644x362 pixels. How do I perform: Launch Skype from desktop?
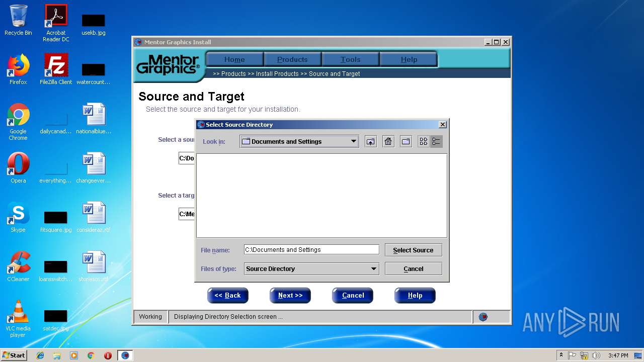tap(18, 217)
